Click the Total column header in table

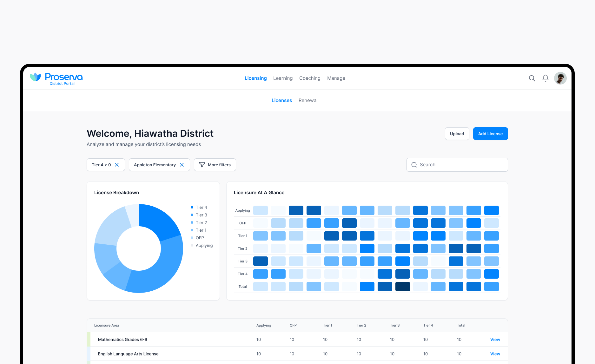pos(461,325)
